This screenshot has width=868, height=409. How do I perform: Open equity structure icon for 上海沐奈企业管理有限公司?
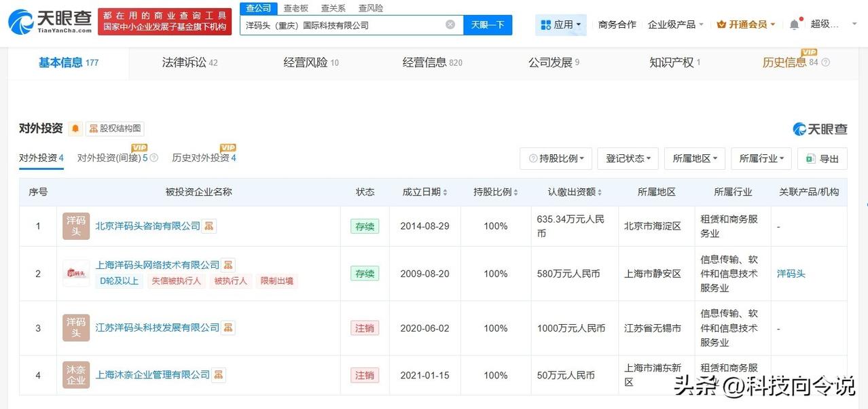(x=219, y=374)
